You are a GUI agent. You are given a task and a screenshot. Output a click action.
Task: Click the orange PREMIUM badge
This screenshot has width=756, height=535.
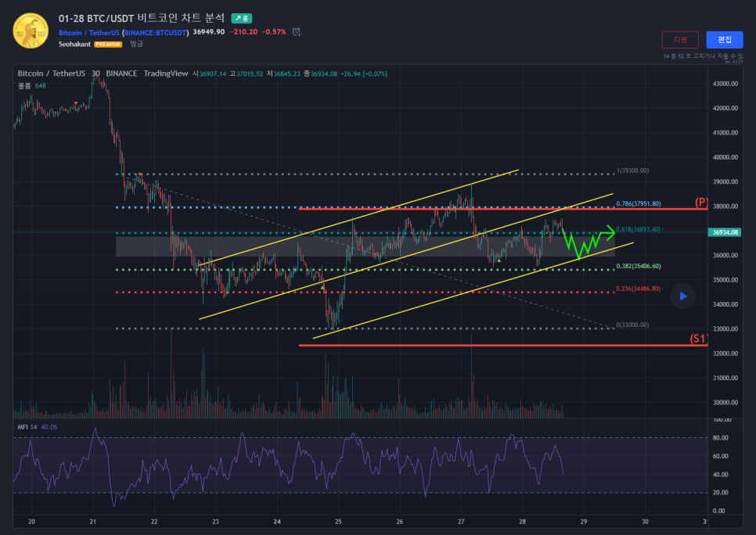[108, 45]
